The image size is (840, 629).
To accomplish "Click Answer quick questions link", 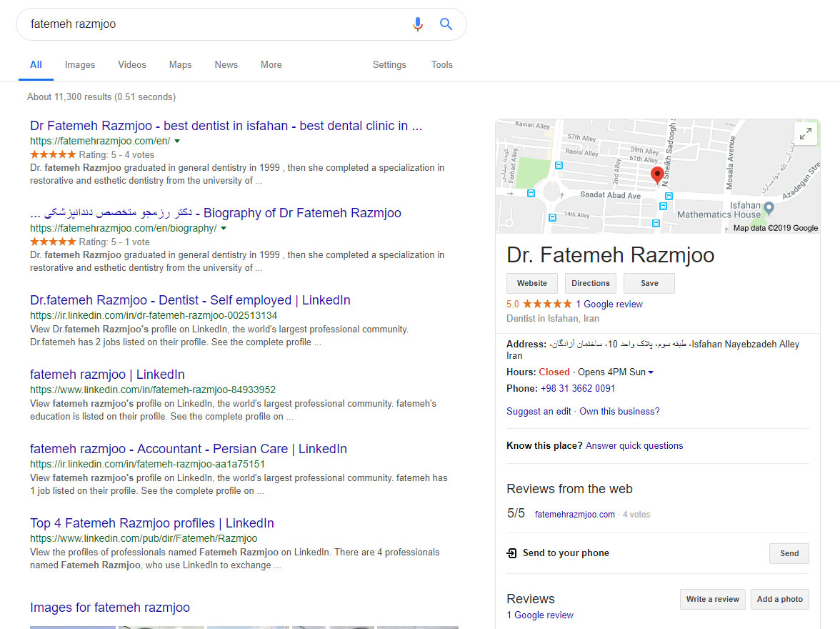I will pyautogui.click(x=634, y=445).
